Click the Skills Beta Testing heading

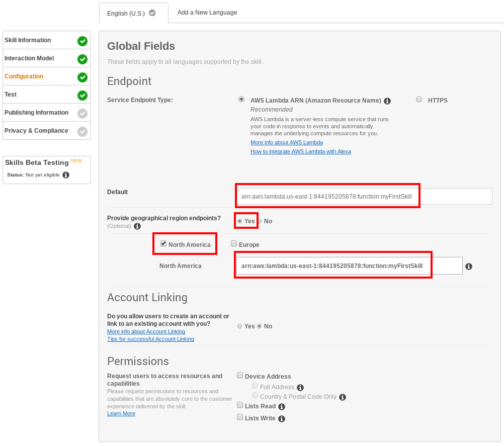(x=37, y=162)
